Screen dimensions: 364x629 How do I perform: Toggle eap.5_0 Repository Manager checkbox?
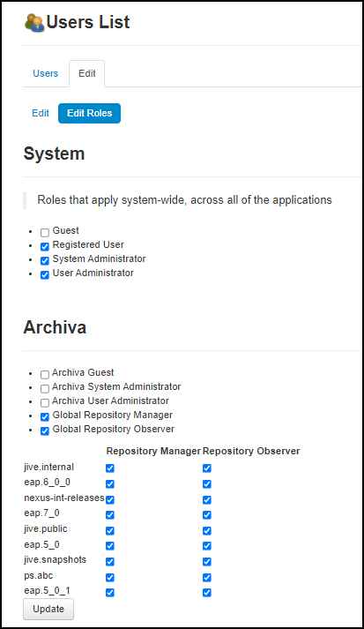(110, 545)
